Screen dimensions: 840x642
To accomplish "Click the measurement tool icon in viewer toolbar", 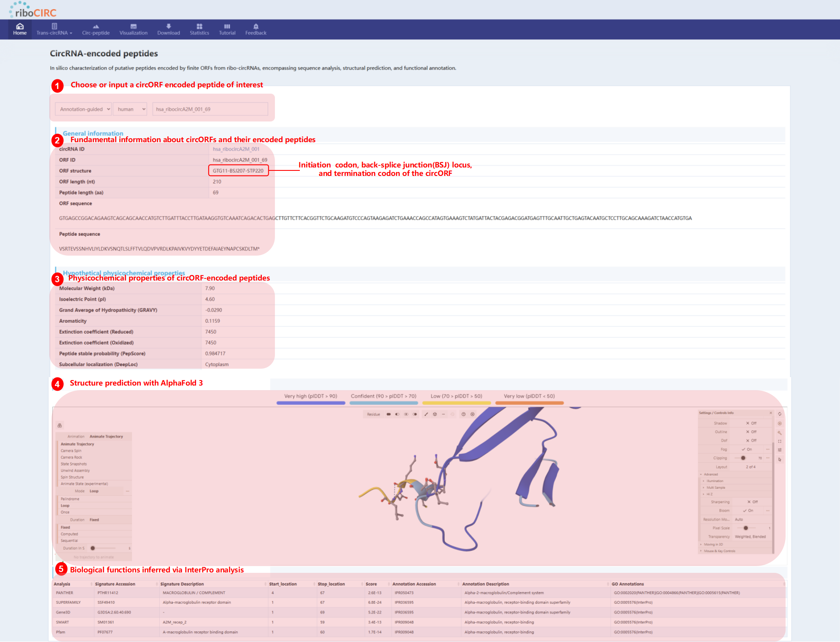I will (426, 414).
